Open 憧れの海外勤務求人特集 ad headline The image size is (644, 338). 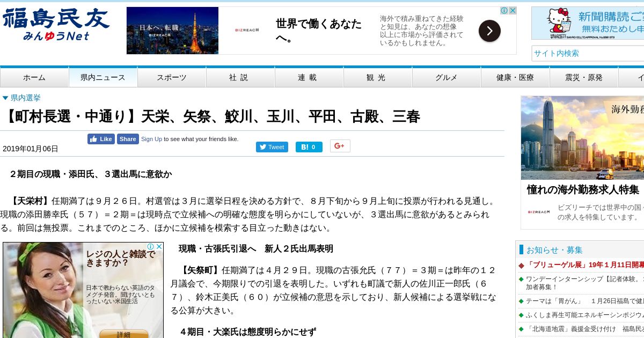(583, 189)
